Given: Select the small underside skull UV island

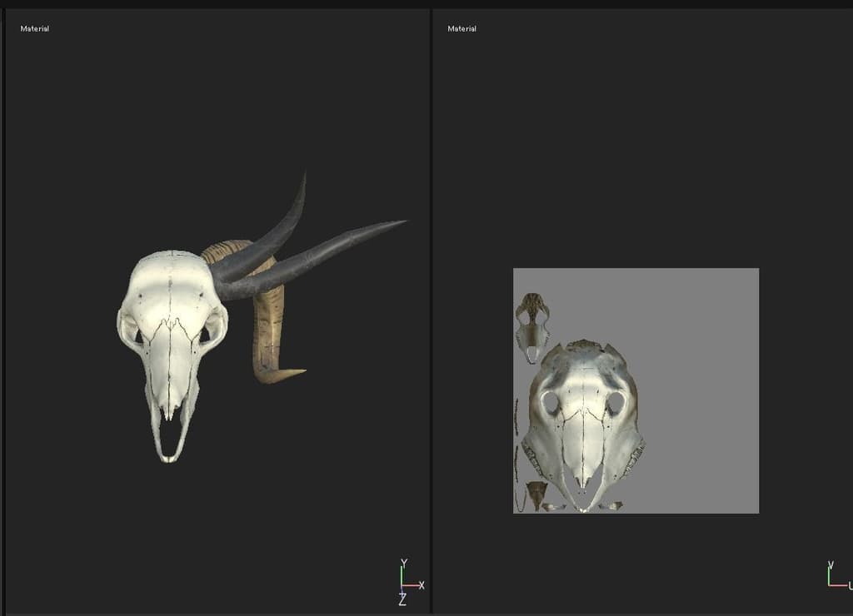Looking at the screenshot, I should click(531, 326).
